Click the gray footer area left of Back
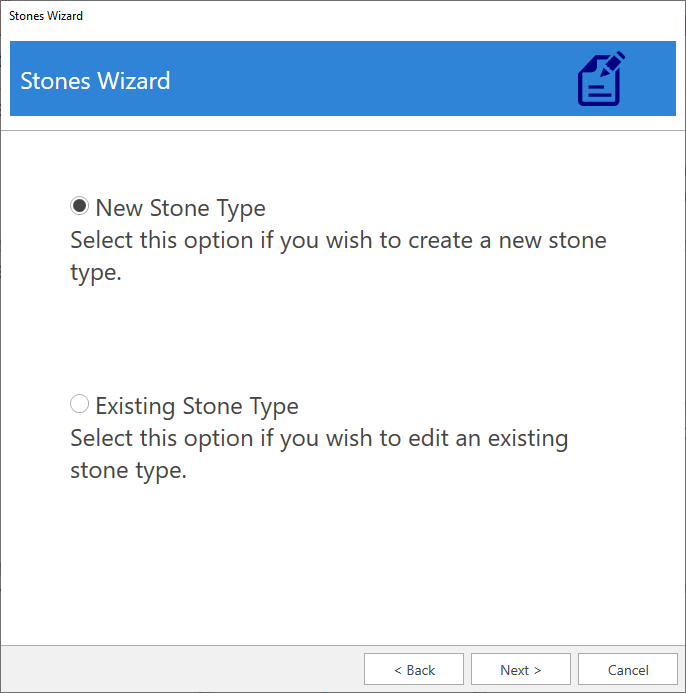 [x=180, y=669]
